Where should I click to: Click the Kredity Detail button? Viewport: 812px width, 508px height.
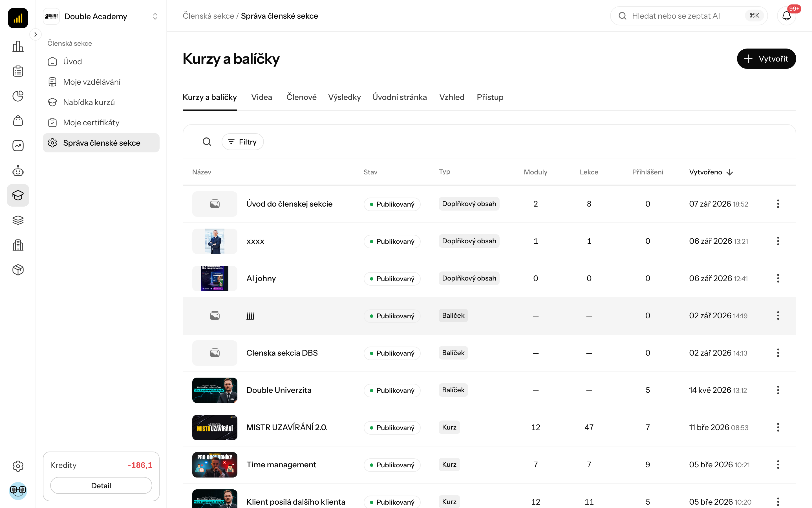pyautogui.click(x=101, y=485)
